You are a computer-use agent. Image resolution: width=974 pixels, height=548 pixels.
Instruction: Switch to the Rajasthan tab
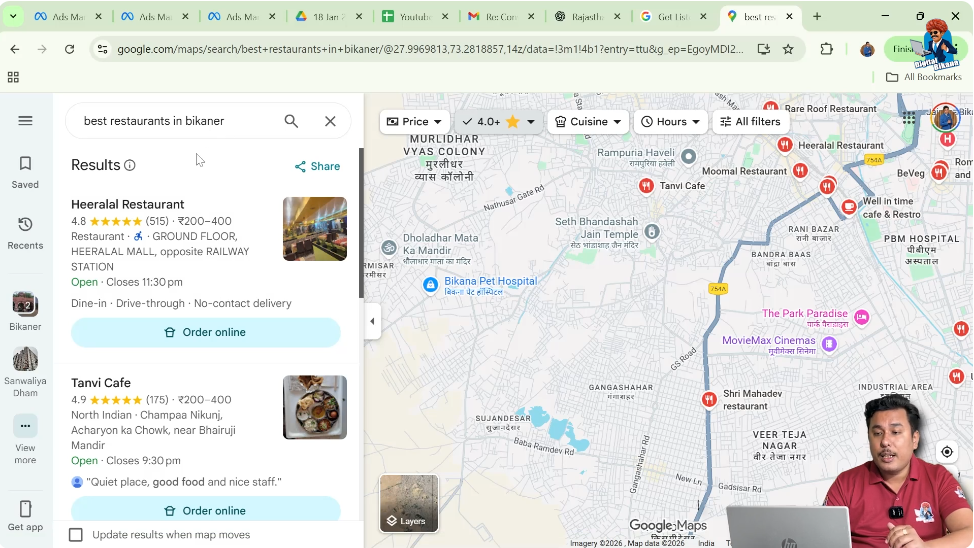point(587,17)
